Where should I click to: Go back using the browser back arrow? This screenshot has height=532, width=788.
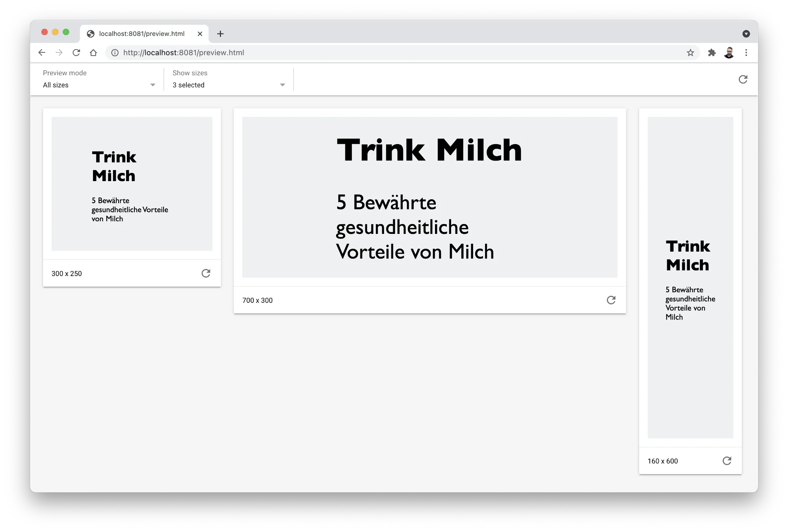pos(42,53)
